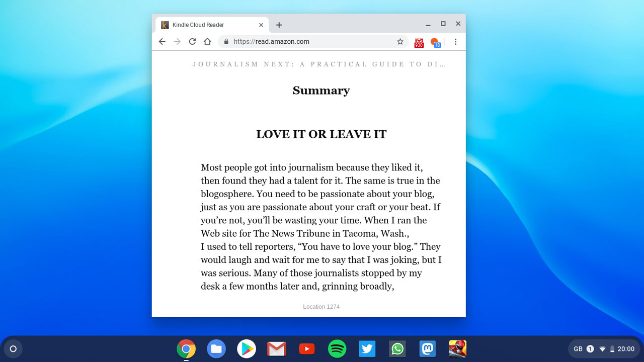Click the Summary heading
The height and width of the screenshot is (362, 644).
click(x=321, y=90)
